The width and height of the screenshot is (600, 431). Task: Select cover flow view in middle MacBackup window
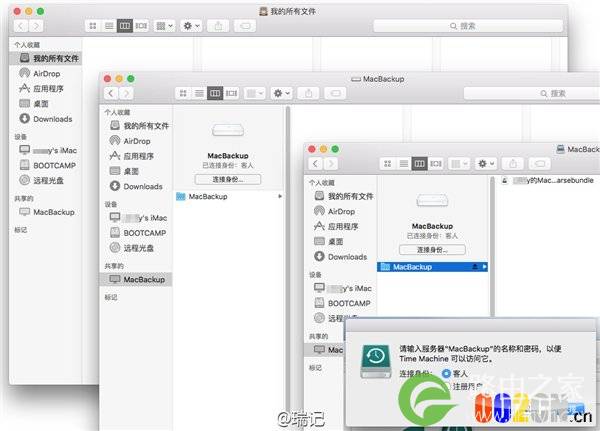click(231, 93)
